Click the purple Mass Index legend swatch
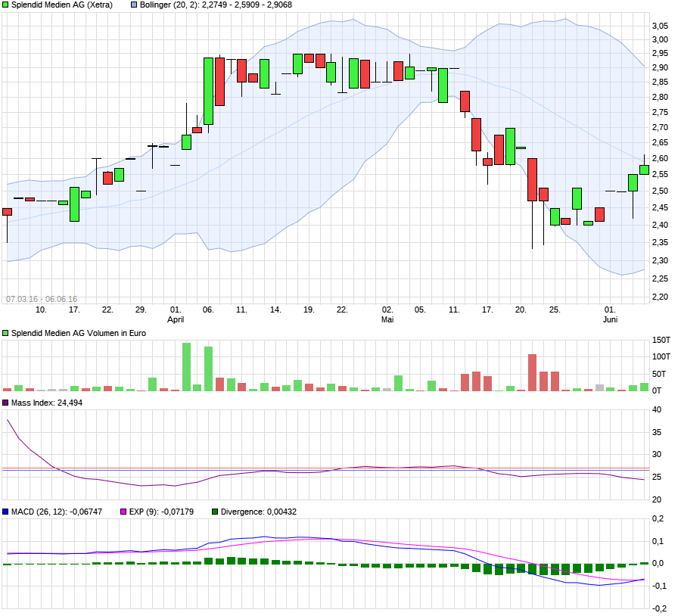This screenshot has width=681, height=616. pos(5,403)
